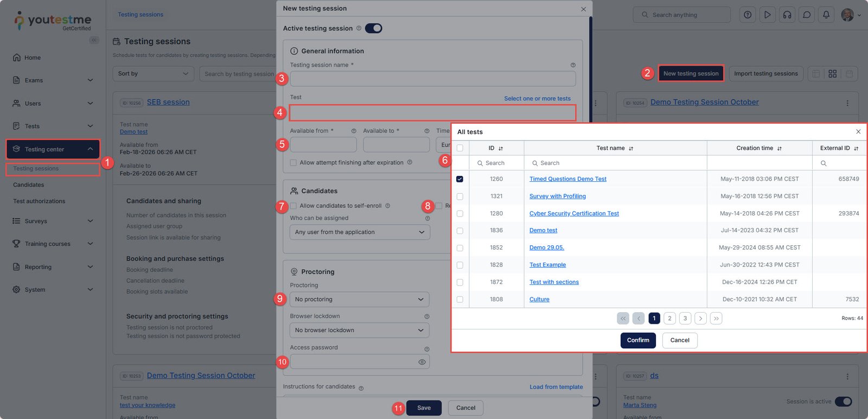
Task: Check the box for Survey with Profiling
Action: (460, 196)
